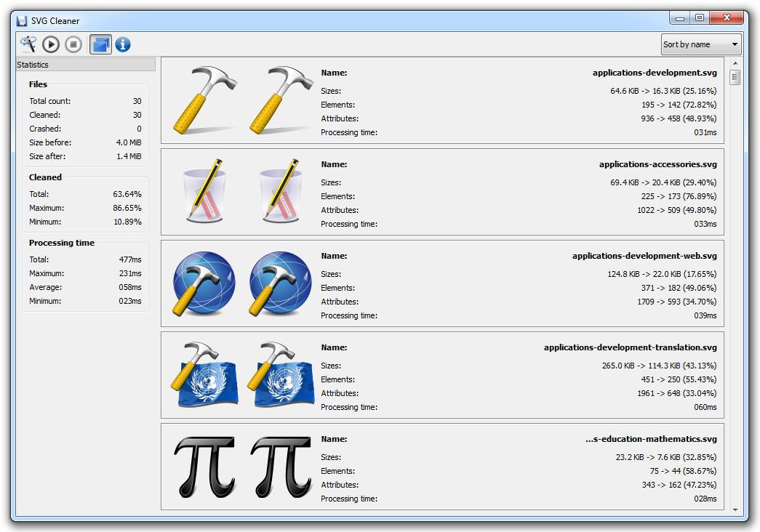760x532 pixels.
Task: Stop processing with the stop button
Action: (x=73, y=44)
